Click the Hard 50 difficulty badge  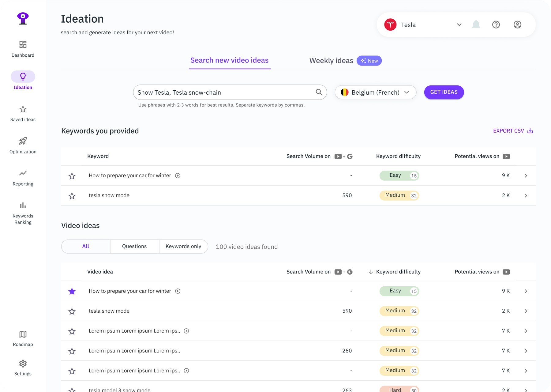click(x=399, y=390)
